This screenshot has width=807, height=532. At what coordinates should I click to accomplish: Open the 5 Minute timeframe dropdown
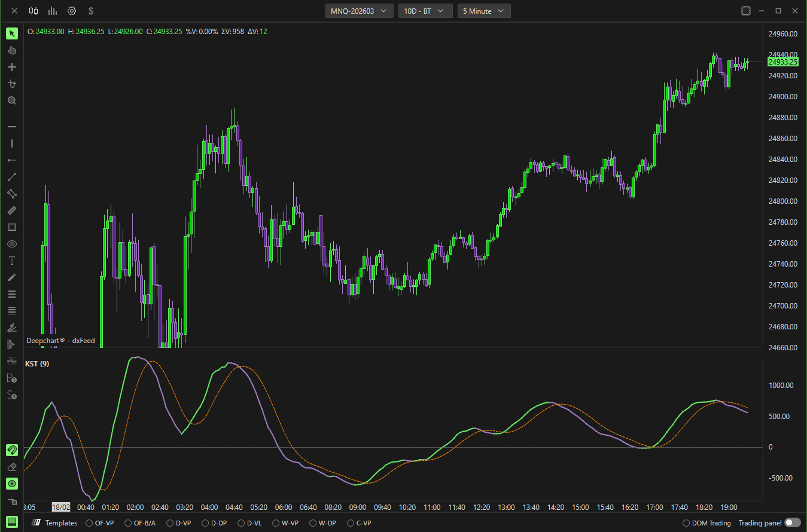484,11
